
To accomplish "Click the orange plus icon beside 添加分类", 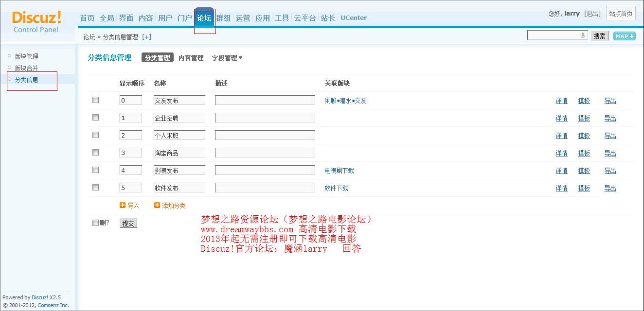I will tap(157, 206).
